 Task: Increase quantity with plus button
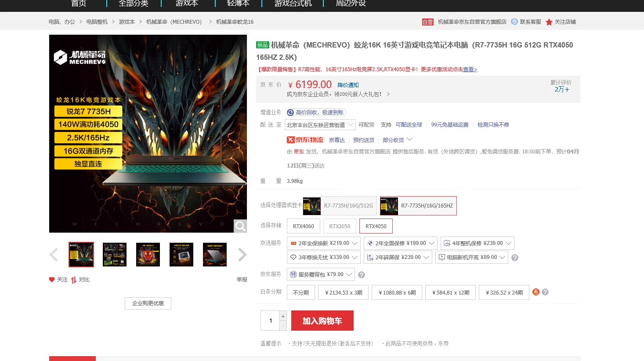[x=283, y=316]
